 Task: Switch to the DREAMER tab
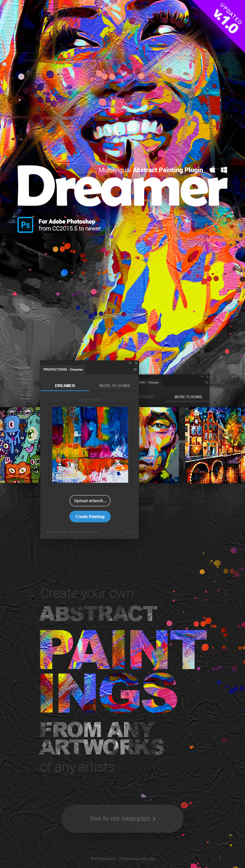pyautogui.click(x=65, y=386)
